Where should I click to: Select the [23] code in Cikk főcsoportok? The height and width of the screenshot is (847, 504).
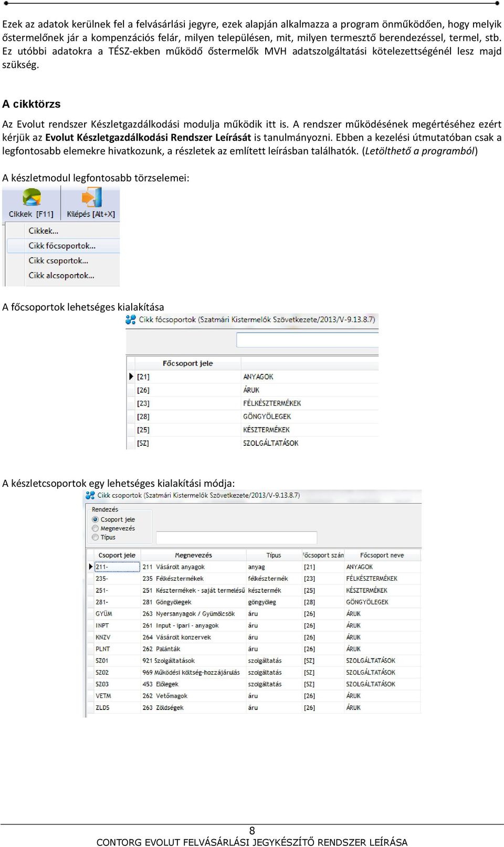coord(143,403)
